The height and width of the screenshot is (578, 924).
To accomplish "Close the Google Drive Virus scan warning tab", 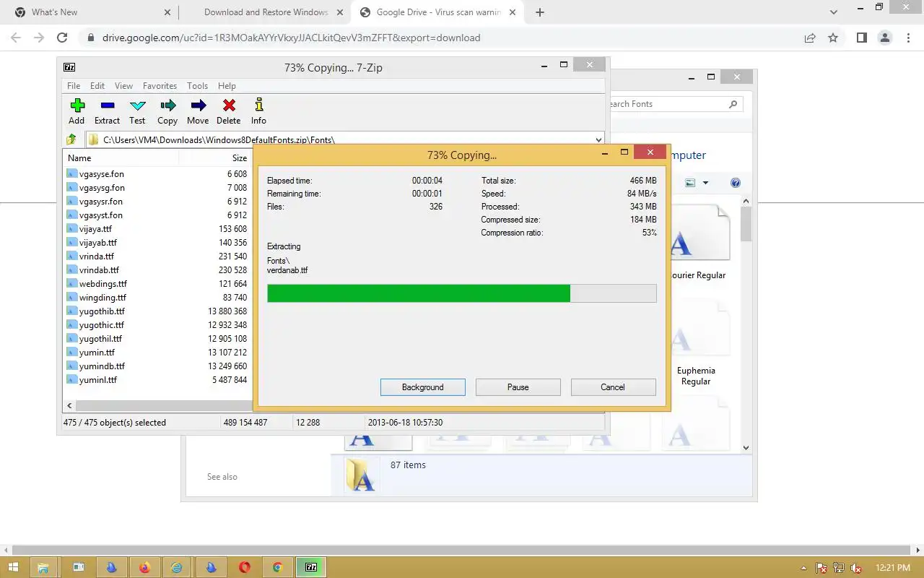I will click(x=513, y=12).
